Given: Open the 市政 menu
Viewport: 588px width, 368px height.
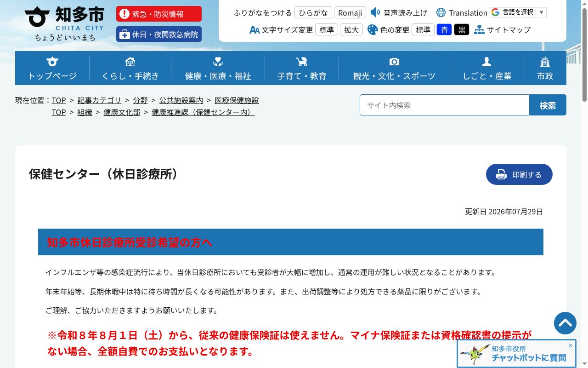Looking at the screenshot, I should 545,69.
